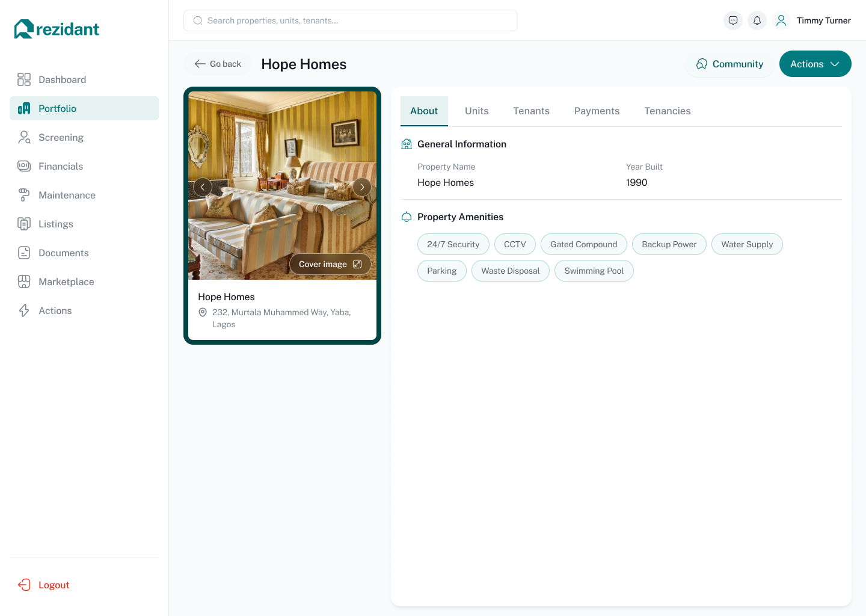Show the previous property photo
This screenshot has width=866, height=616.
click(x=203, y=187)
